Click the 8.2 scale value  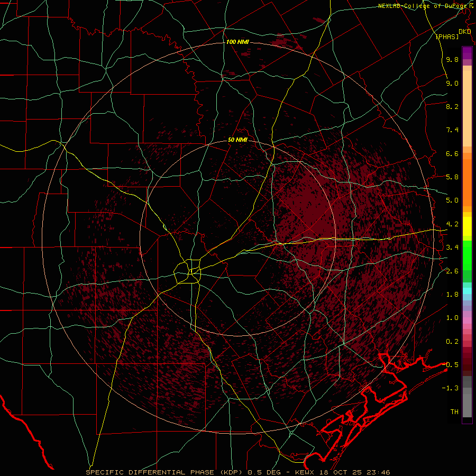[x=452, y=107]
